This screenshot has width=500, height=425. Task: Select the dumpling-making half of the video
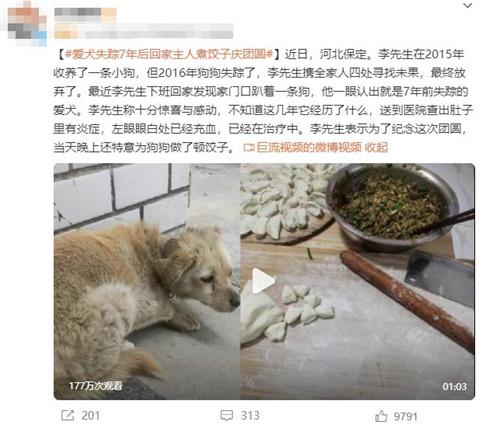[x=357, y=281]
